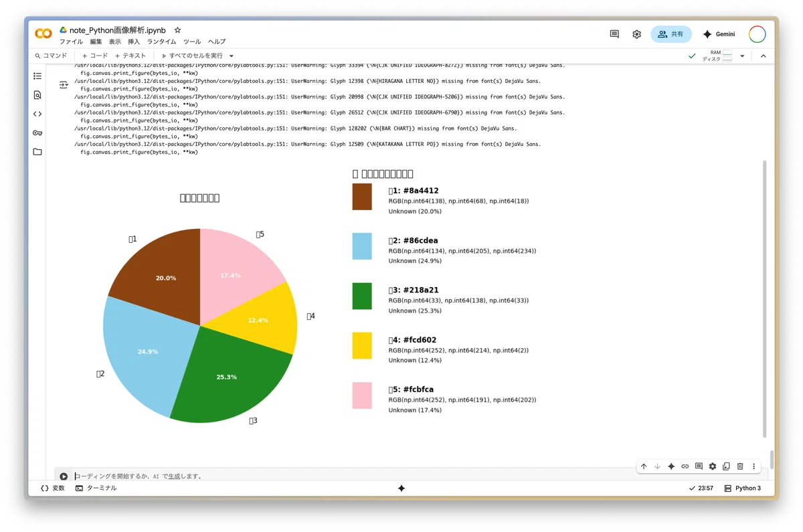The height and width of the screenshot is (532, 803).
Task: Add a text cell with + テキスト
Action: click(130, 56)
